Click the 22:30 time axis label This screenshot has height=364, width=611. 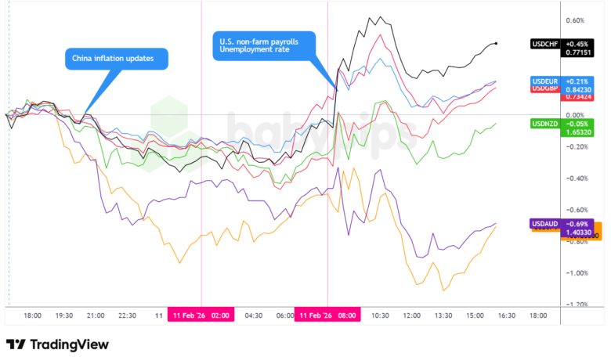point(128,315)
